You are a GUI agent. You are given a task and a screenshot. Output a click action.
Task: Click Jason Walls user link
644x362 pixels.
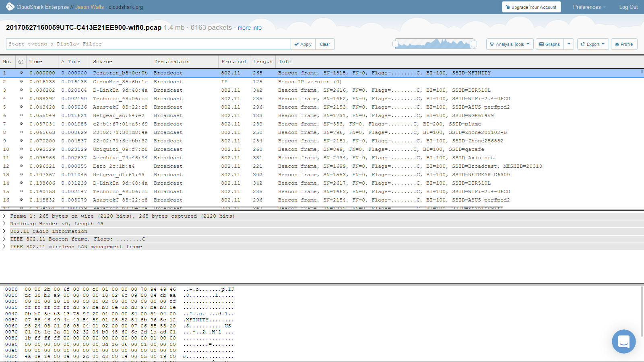[89, 7]
